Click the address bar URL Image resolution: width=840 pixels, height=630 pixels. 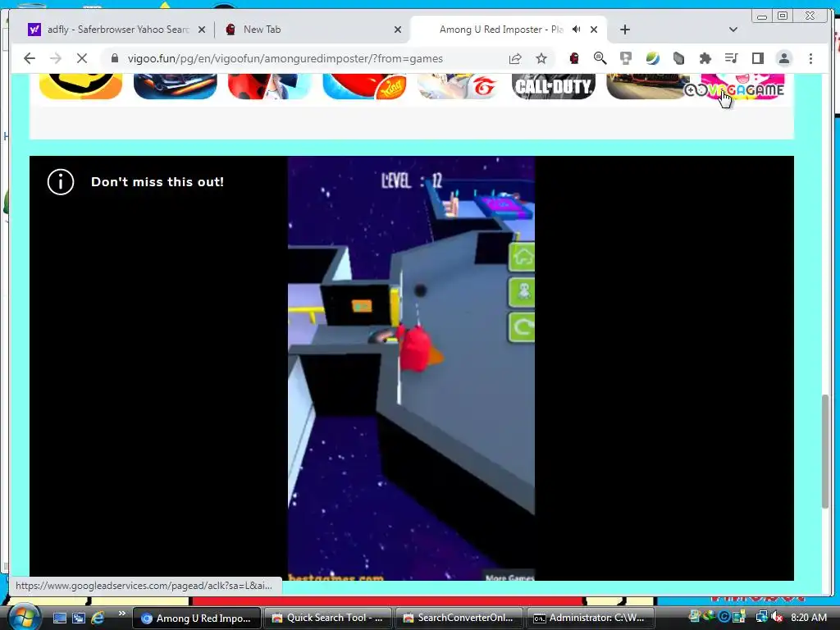[285, 58]
